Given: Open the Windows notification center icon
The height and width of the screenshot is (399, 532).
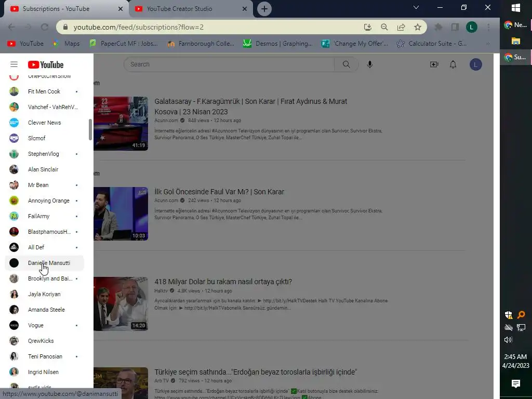Looking at the screenshot, I should (x=516, y=384).
